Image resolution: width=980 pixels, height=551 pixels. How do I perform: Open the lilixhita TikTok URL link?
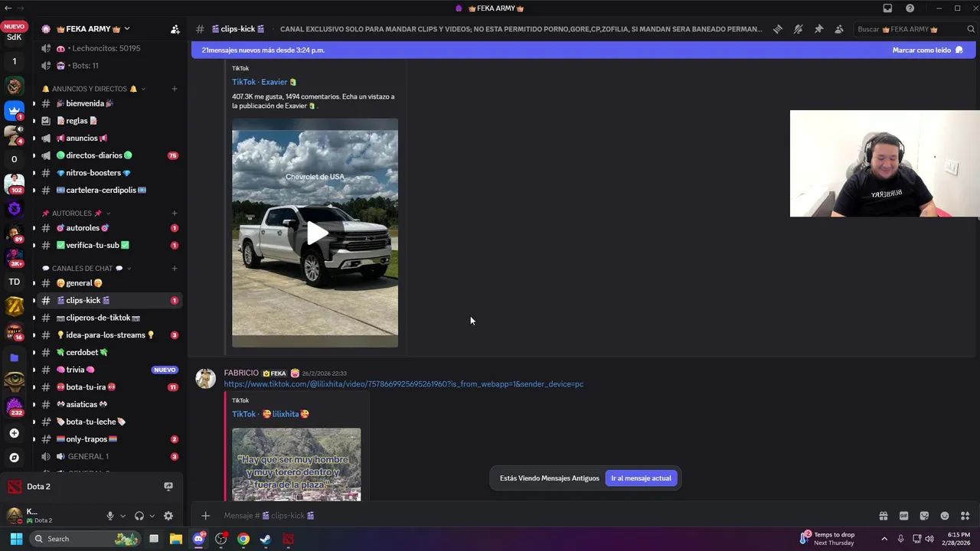[403, 384]
